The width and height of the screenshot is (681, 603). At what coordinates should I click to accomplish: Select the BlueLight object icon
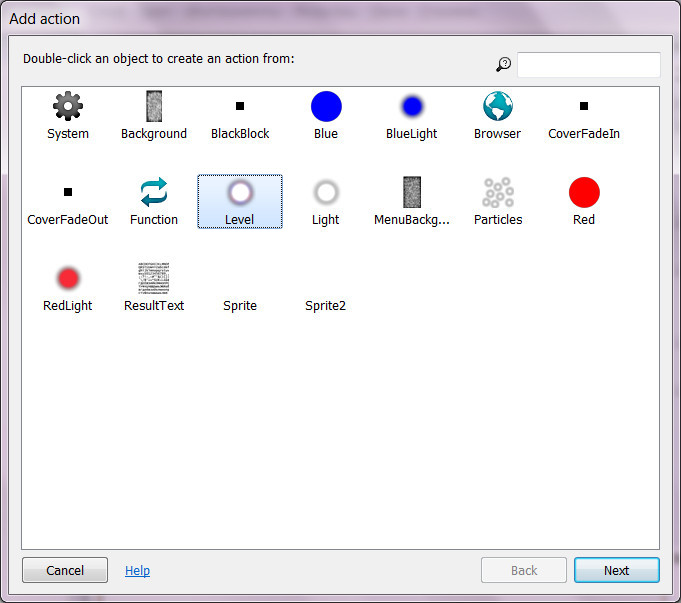tap(412, 106)
